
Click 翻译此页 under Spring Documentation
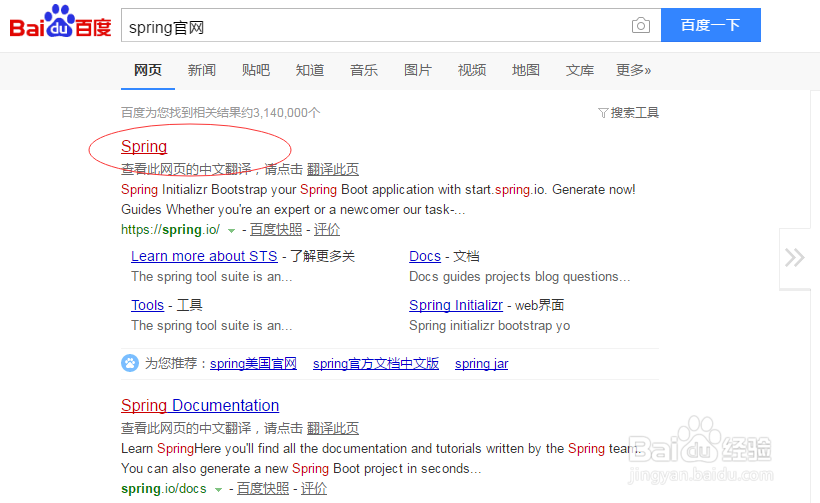333,429
